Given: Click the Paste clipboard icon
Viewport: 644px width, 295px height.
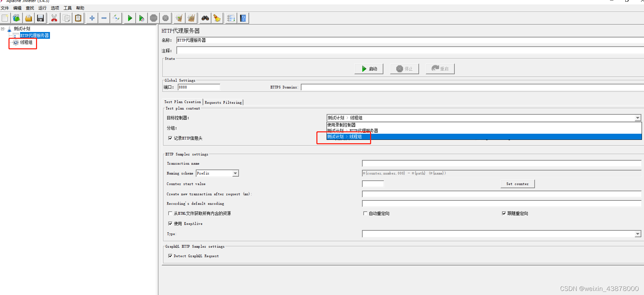Looking at the screenshot, I should [78, 18].
